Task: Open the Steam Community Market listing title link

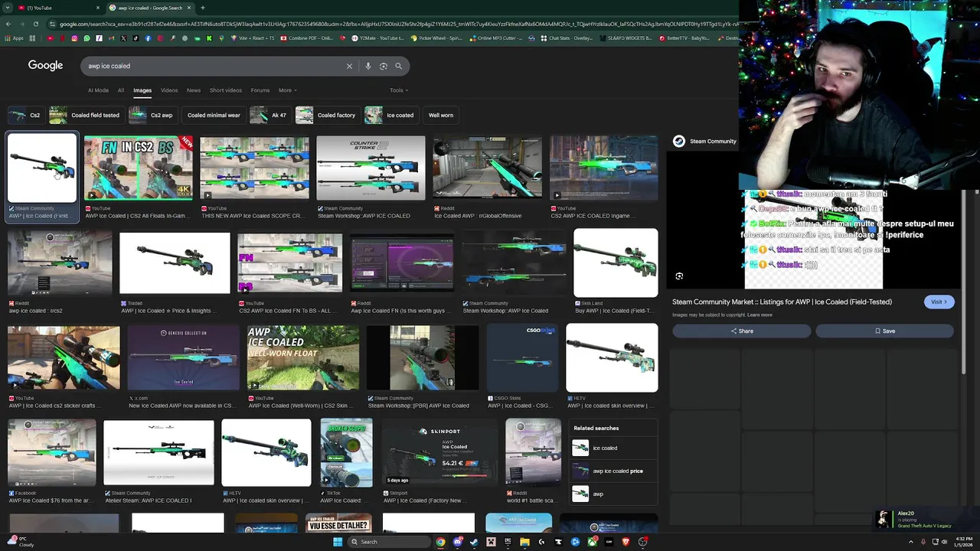Action: 782,302
